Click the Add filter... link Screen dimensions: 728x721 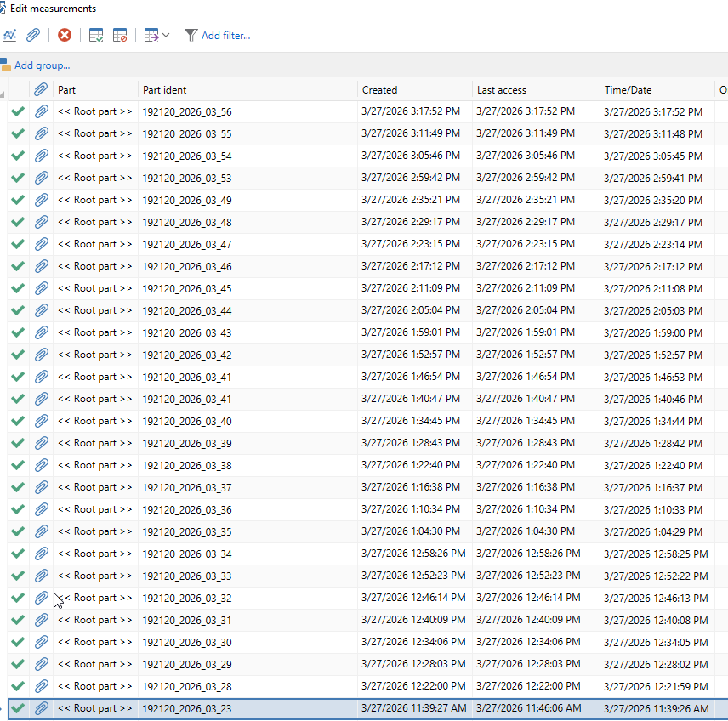[x=225, y=35]
